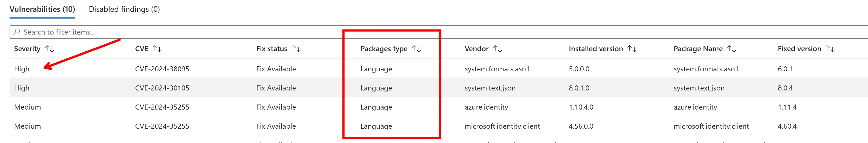868x143 pixels.
Task: Select the CVE-2024-30105 entry
Action: tap(162, 88)
